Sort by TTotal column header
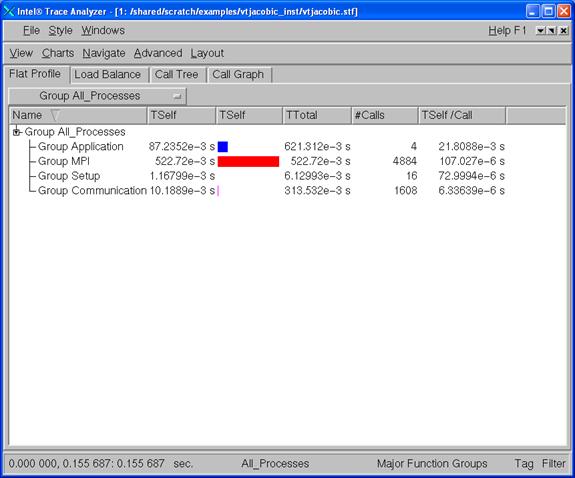The height and width of the screenshot is (478, 575). (317, 115)
